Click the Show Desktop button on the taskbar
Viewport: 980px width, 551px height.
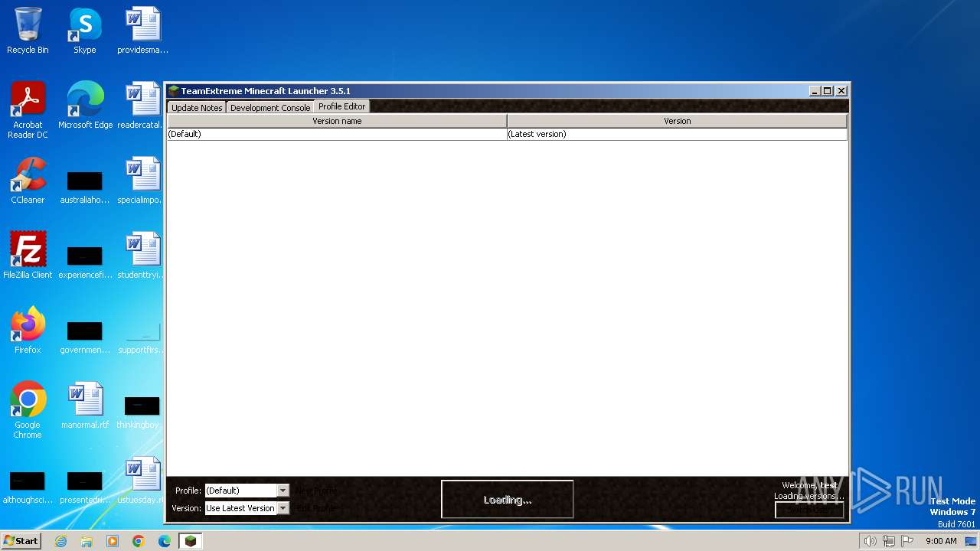(971, 541)
